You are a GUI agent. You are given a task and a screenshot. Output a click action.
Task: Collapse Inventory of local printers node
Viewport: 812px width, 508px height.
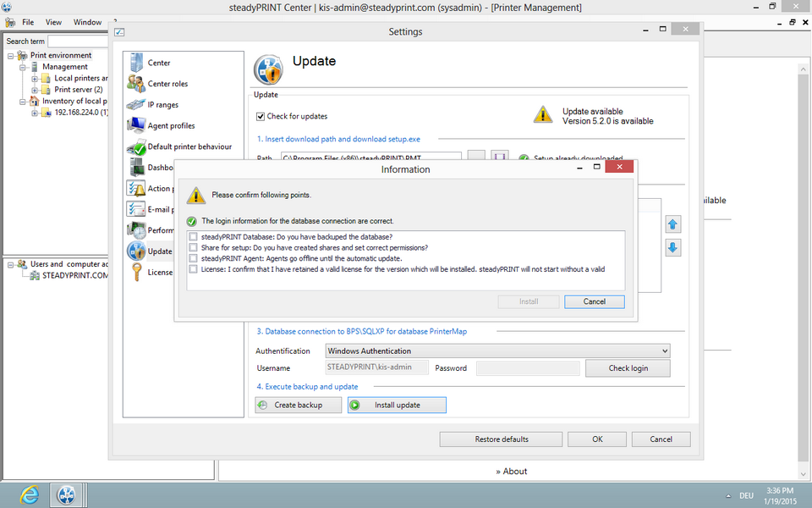[x=22, y=101]
